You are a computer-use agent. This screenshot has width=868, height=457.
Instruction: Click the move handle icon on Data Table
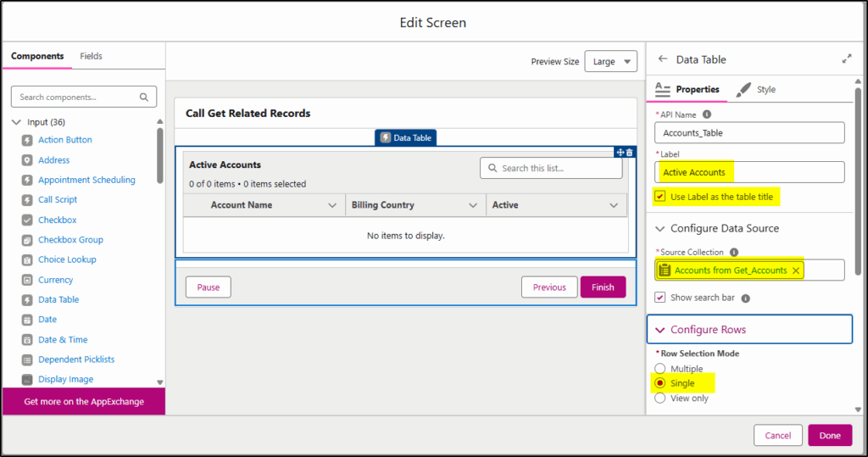click(620, 153)
